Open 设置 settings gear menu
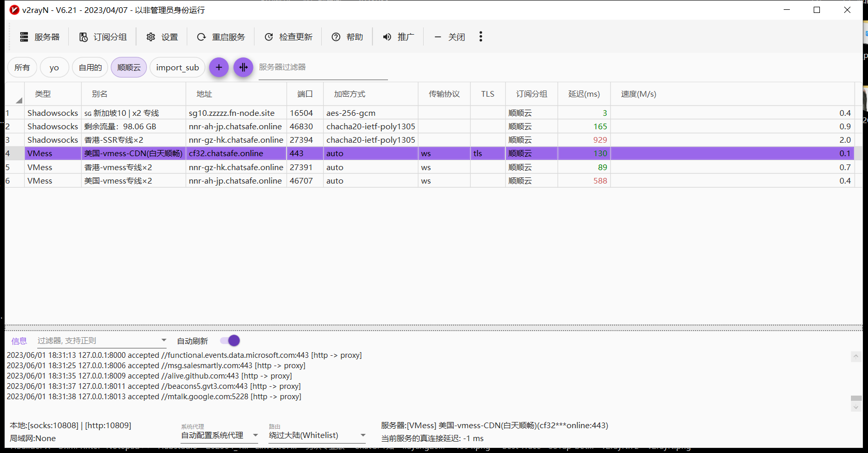The width and height of the screenshot is (868, 453). point(162,37)
